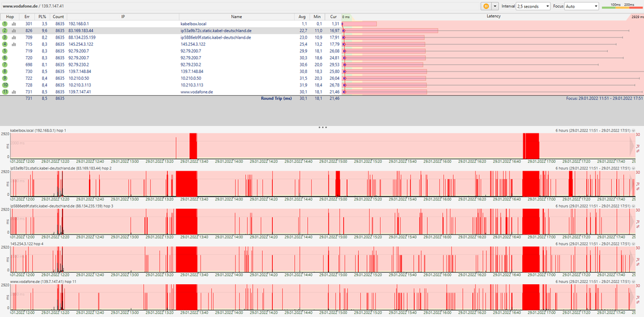Sort by the PL% column header
This screenshot has width=644, height=317.
point(43,16)
